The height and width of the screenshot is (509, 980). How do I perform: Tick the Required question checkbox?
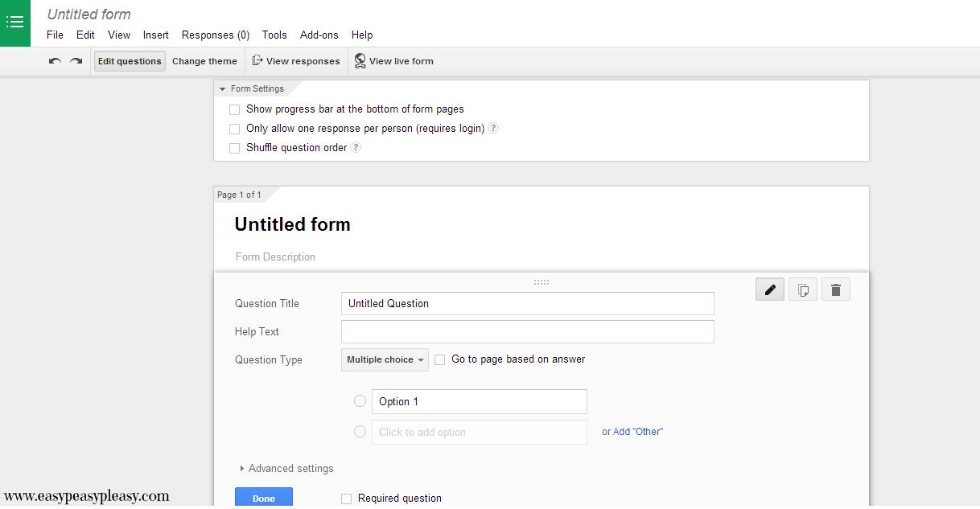pyautogui.click(x=346, y=499)
